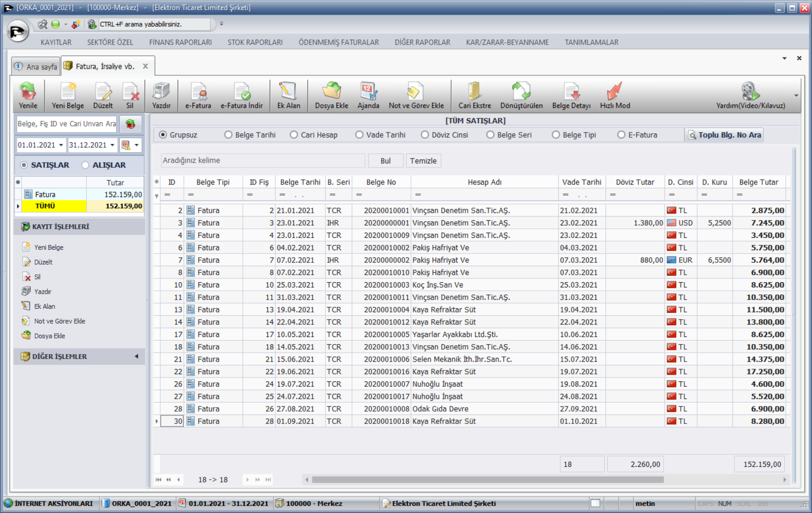812x513 pixels.
Task: Click the Yenile refresh toolbar icon
Action: (x=28, y=95)
